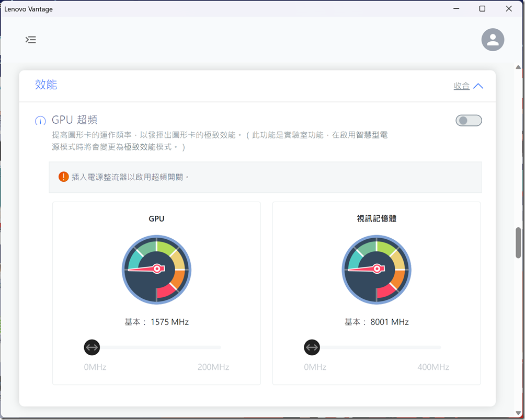Click the GPU frequency slider handle
The image size is (525, 420).
[x=92, y=347]
